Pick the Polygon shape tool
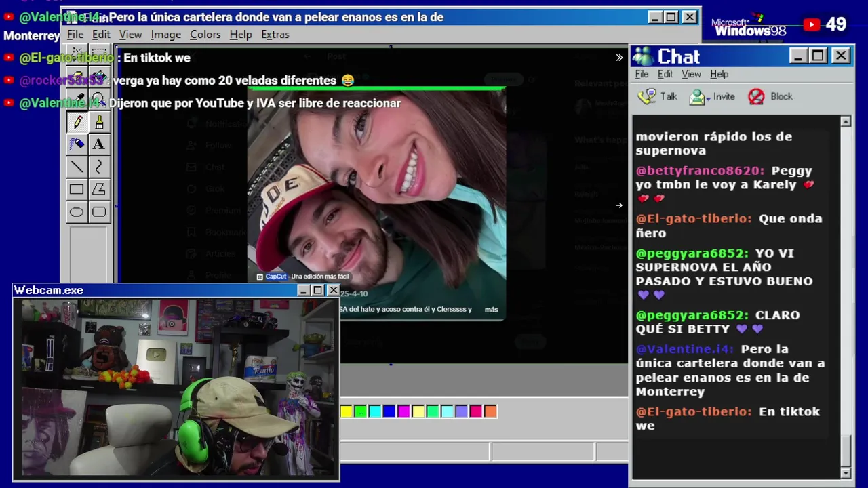The width and height of the screenshot is (868, 488). tap(99, 189)
